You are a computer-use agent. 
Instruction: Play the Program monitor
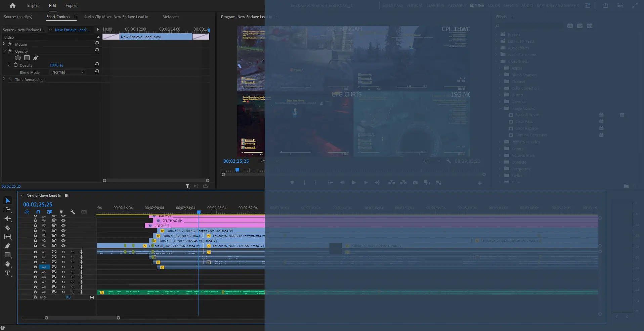353,183
